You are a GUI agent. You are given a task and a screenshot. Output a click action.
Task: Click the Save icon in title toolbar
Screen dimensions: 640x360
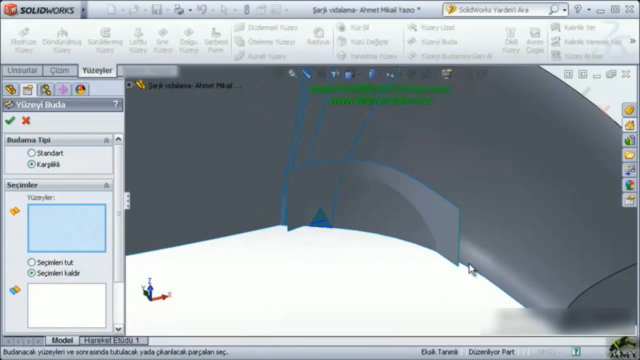157,9
